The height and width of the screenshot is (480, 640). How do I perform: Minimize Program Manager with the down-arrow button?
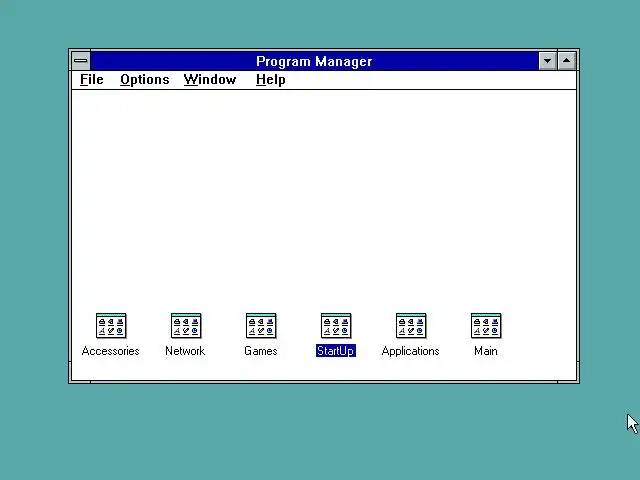[547, 61]
